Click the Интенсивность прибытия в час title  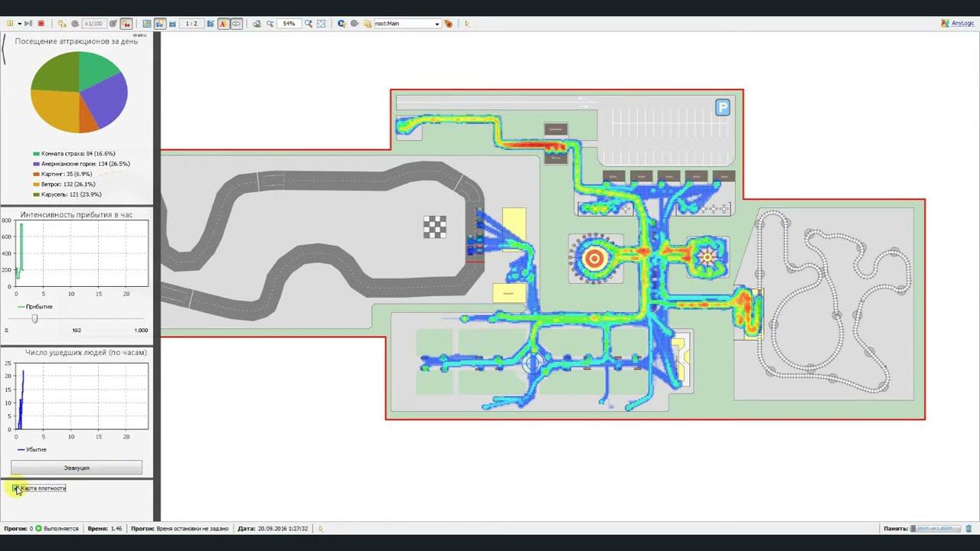click(77, 214)
